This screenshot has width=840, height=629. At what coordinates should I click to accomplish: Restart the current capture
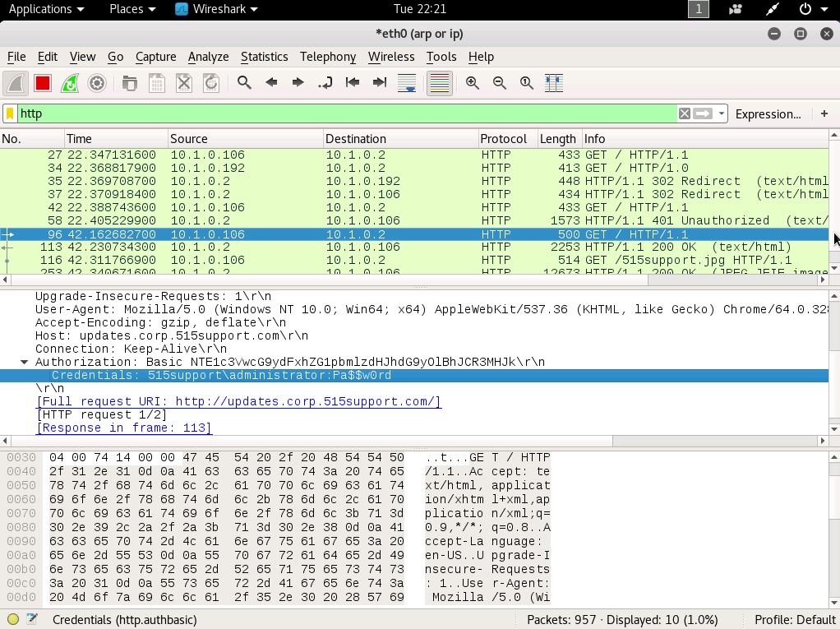pyautogui.click(x=70, y=83)
